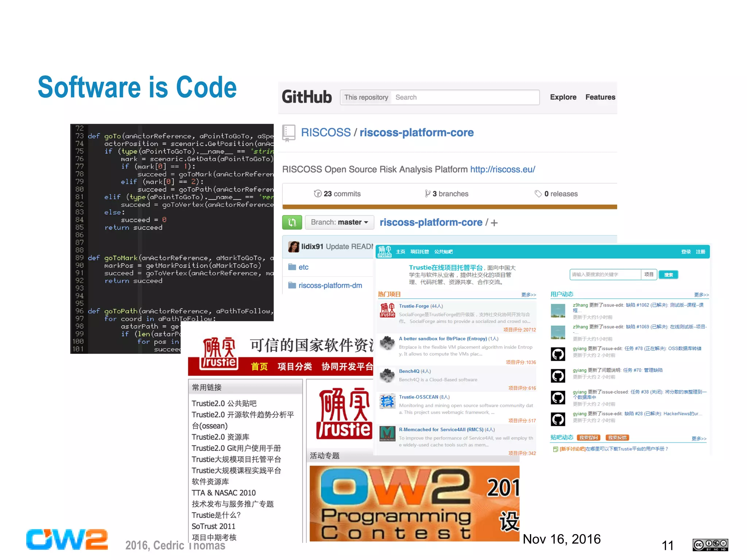Viewport: 747px width, 560px height.
Task: Open the 23 commits link
Action: 337,194
